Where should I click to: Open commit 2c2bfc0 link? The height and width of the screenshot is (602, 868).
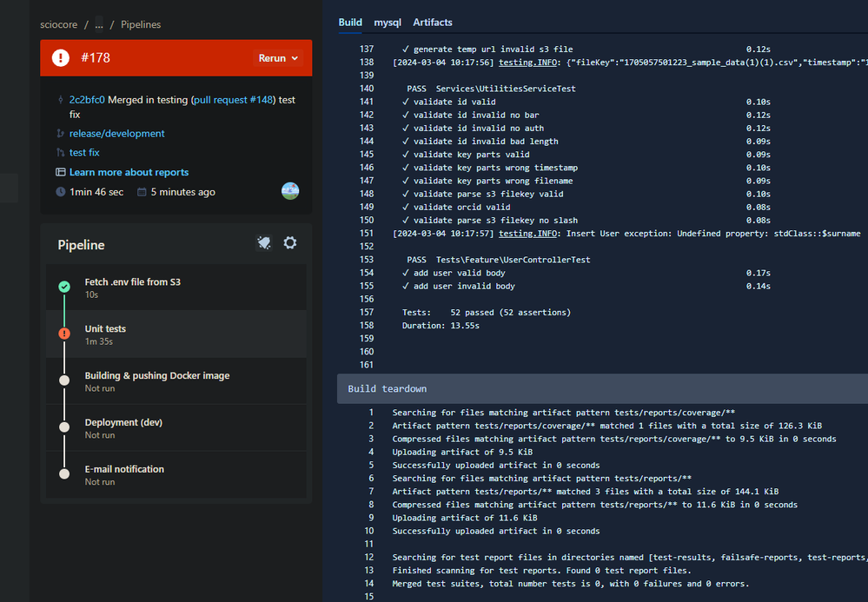point(87,100)
